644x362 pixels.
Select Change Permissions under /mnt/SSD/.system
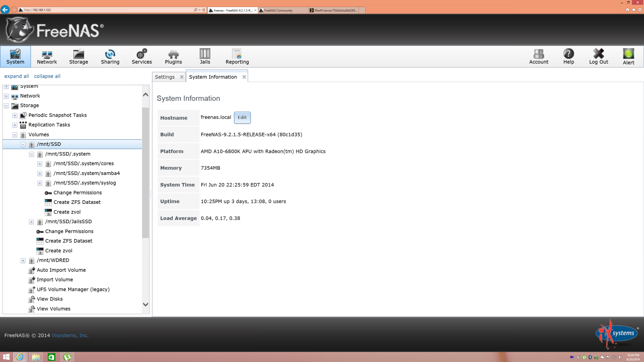[x=77, y=192]
